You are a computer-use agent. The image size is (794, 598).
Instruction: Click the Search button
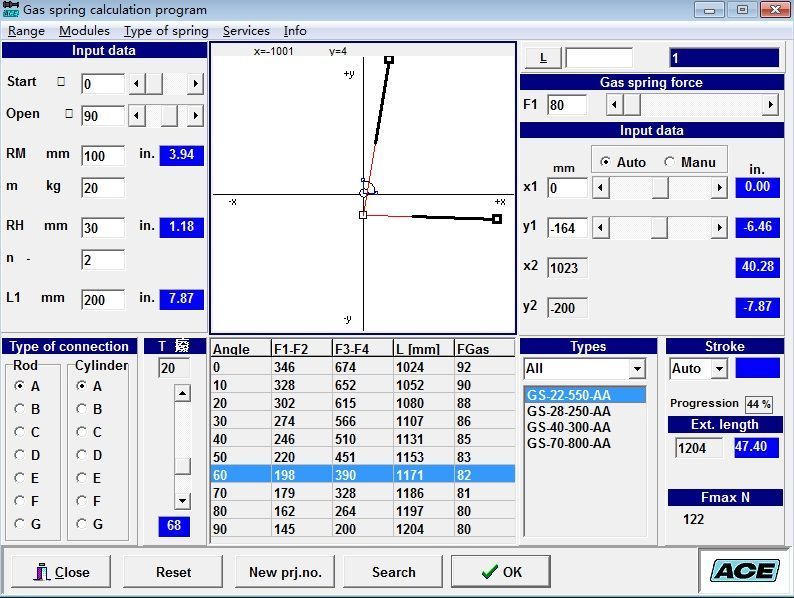tap(393, 572)
